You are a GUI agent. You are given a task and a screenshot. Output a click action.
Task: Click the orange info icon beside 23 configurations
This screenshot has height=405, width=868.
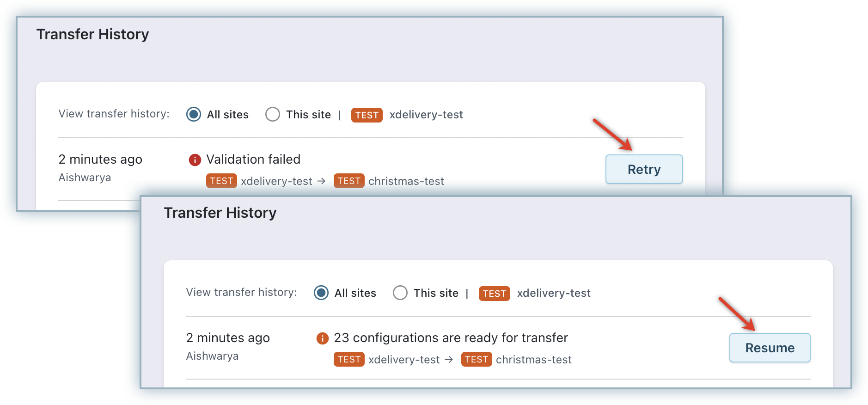(322, 338)
